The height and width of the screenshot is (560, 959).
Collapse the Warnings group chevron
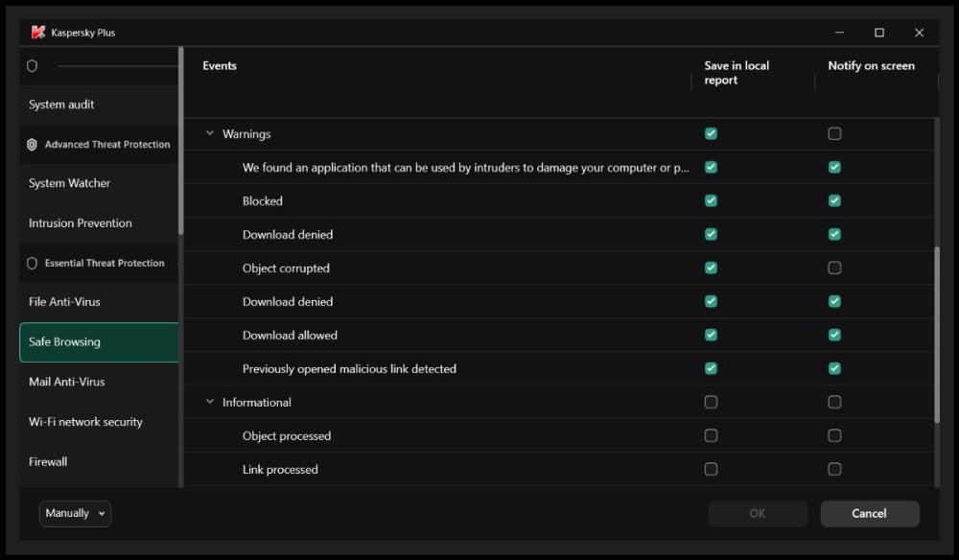pos(210,133)
